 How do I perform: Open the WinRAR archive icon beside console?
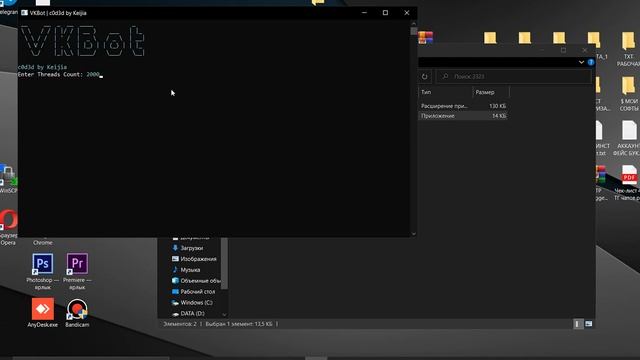[x=425, y=38]
